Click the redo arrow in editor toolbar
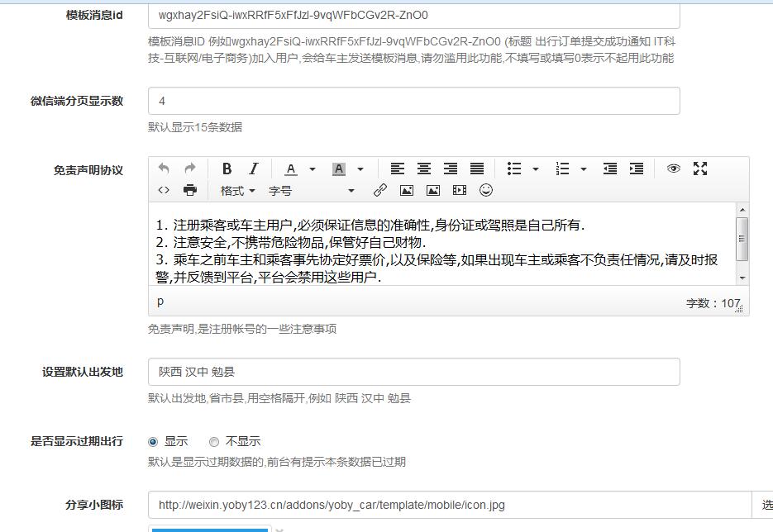This screenshot has width=773, height=532. click(x=190, y=169)
